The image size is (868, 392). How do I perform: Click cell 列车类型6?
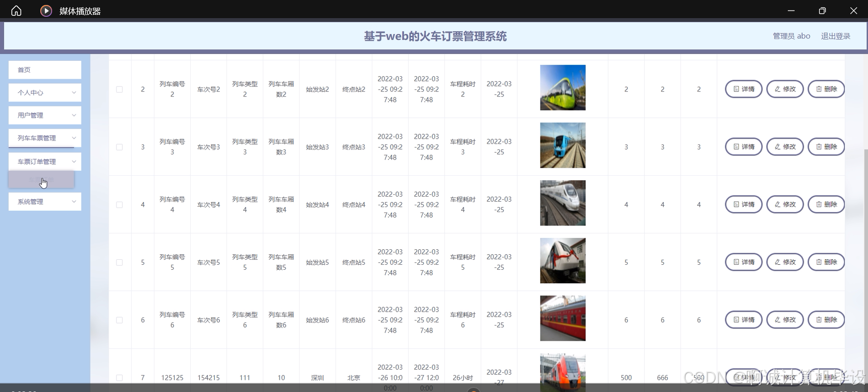click(245, 320)
